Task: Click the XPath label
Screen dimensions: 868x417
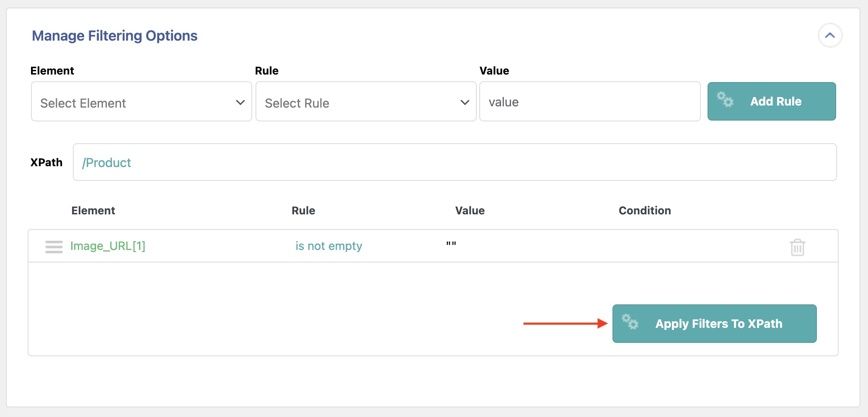Action: point(46,162)
